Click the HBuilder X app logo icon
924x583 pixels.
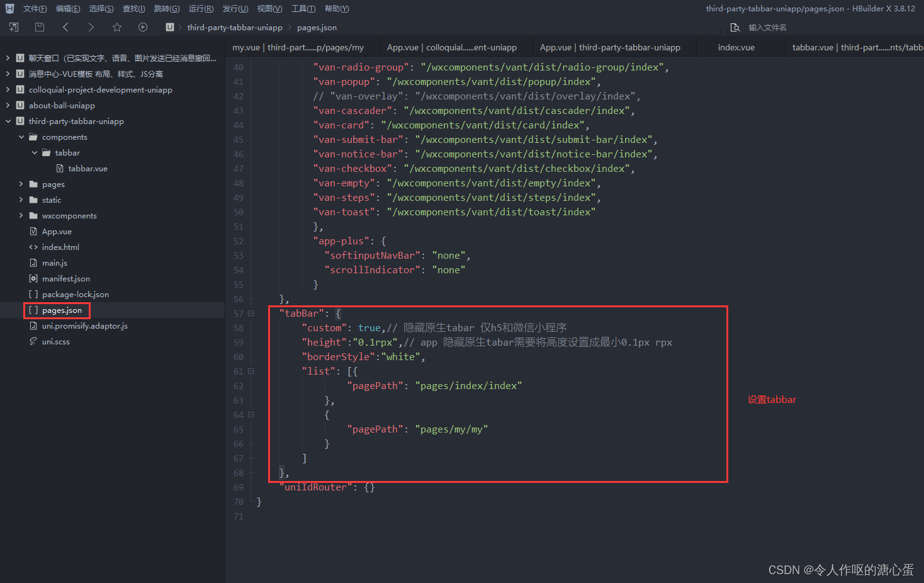(9, 9)
